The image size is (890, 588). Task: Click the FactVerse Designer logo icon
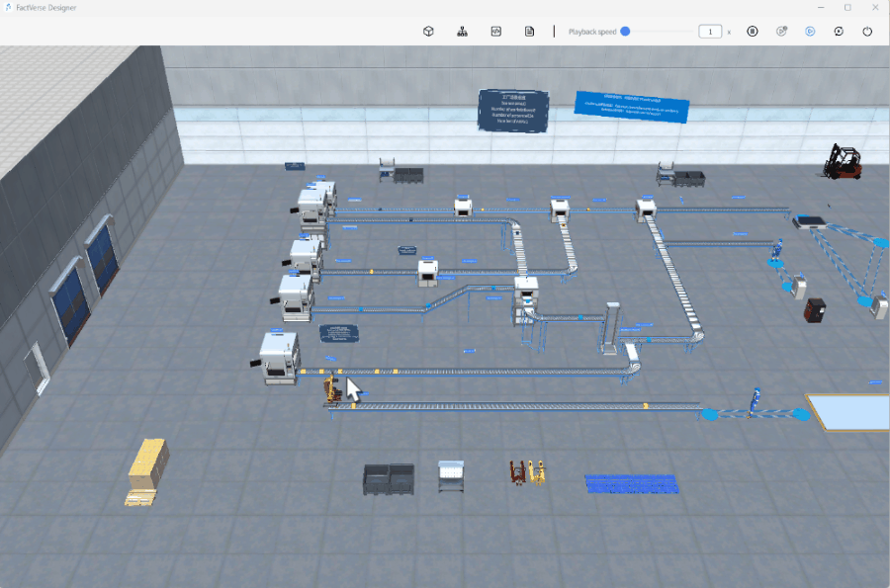8,7
